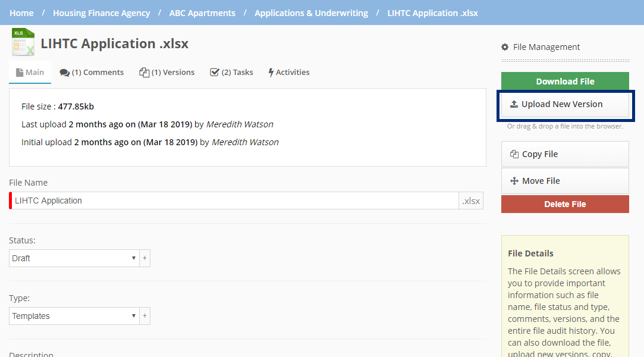644x357 pixels.
Task: Click the Versions copy icon
Action: [144, 73]
